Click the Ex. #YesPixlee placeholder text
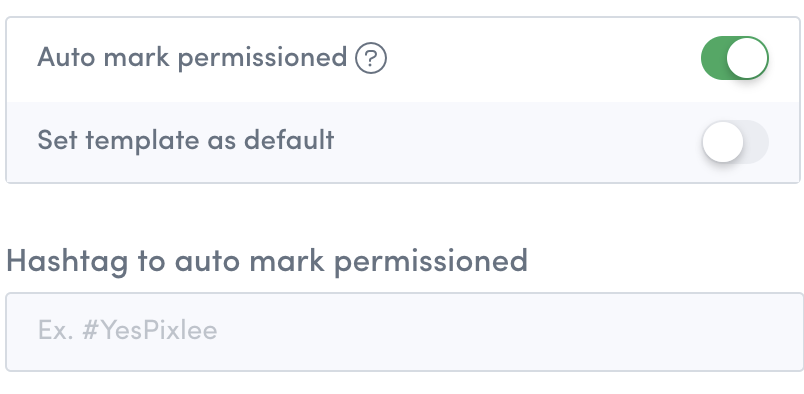Image resolution: width=804 pixels, height=394 pixels. (128, 330)
